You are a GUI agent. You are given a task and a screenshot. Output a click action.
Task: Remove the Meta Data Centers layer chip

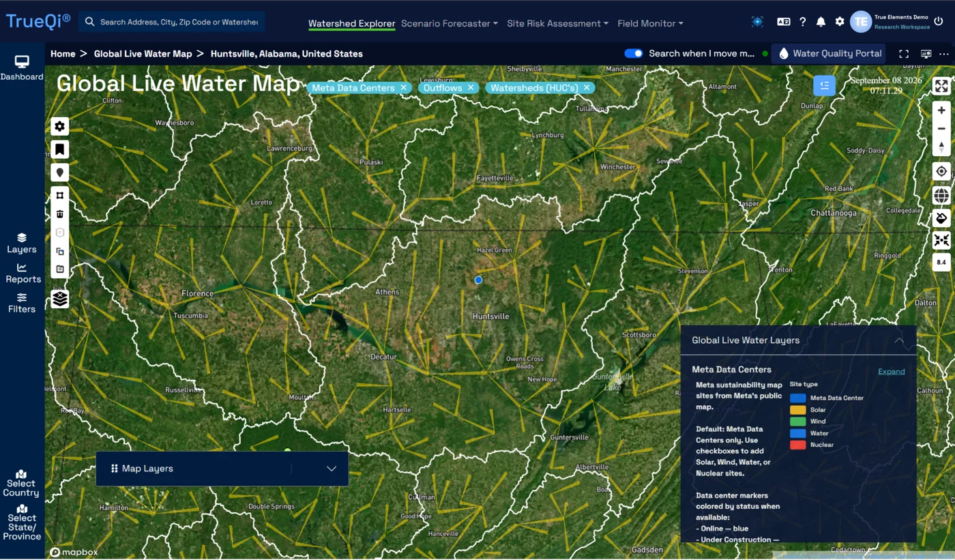pos(404,88)
